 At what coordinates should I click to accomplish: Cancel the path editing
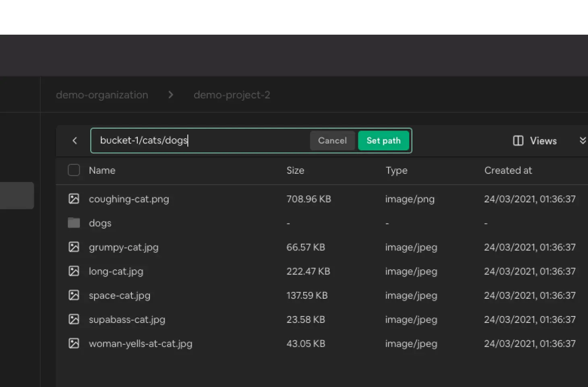point(332,141)
